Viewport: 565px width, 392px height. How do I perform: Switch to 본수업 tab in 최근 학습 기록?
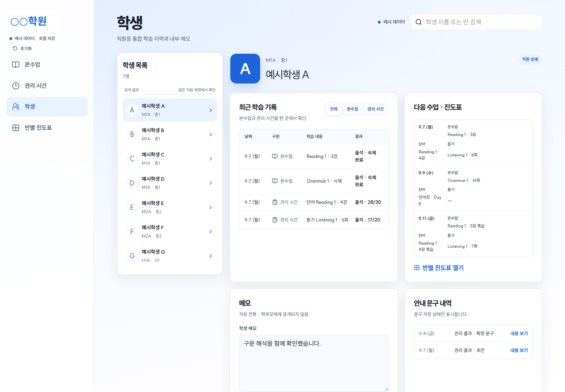click(352, 109)
